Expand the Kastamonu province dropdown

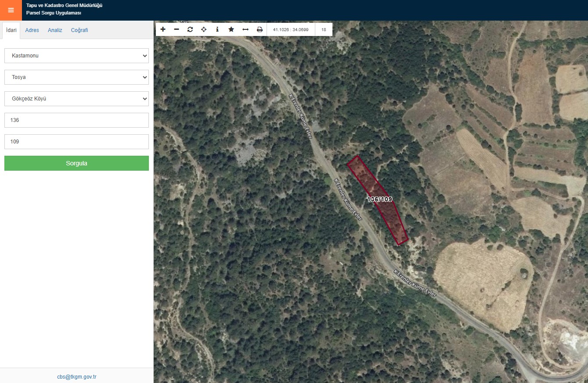pyautogui.click(x=76, y=56)
